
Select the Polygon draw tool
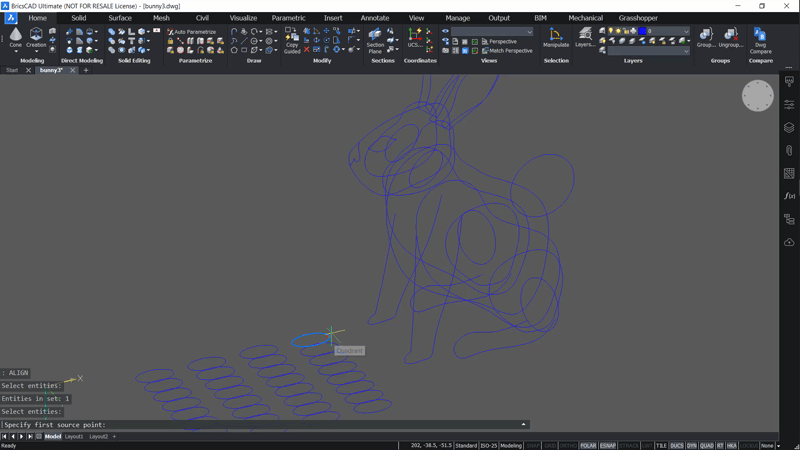(x=234, y=50)
